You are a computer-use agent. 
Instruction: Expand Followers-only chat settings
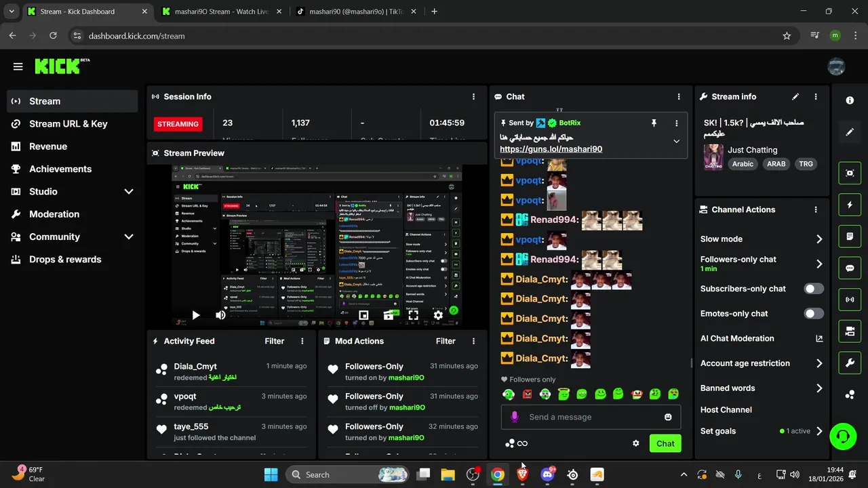point(819,264)
